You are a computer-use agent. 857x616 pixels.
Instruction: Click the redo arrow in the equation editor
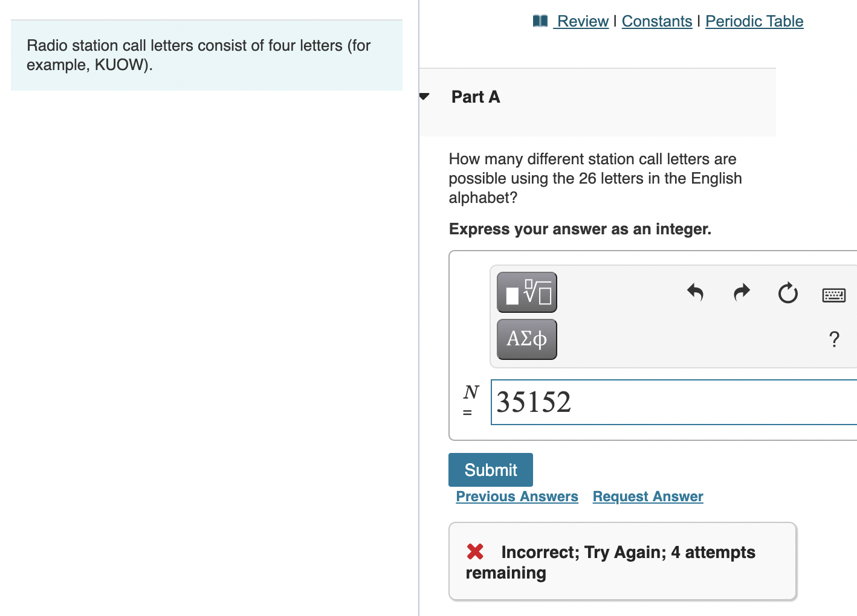coord(742,293)
